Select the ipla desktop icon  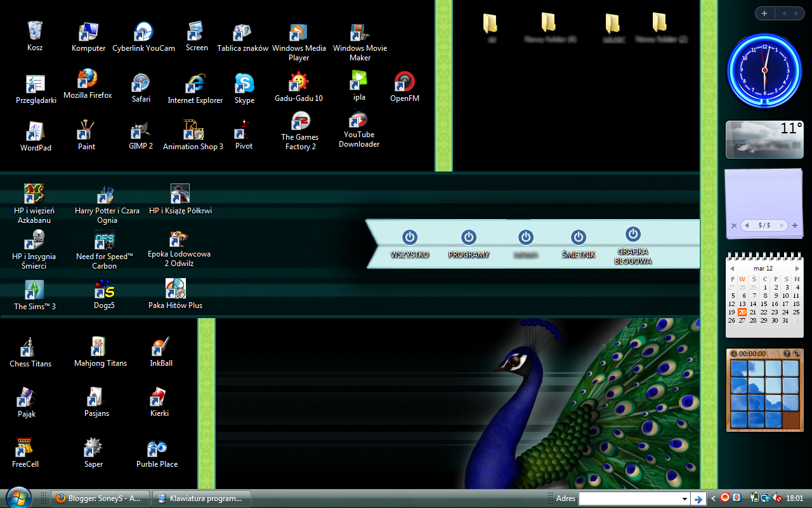click(x=359, y=86)
